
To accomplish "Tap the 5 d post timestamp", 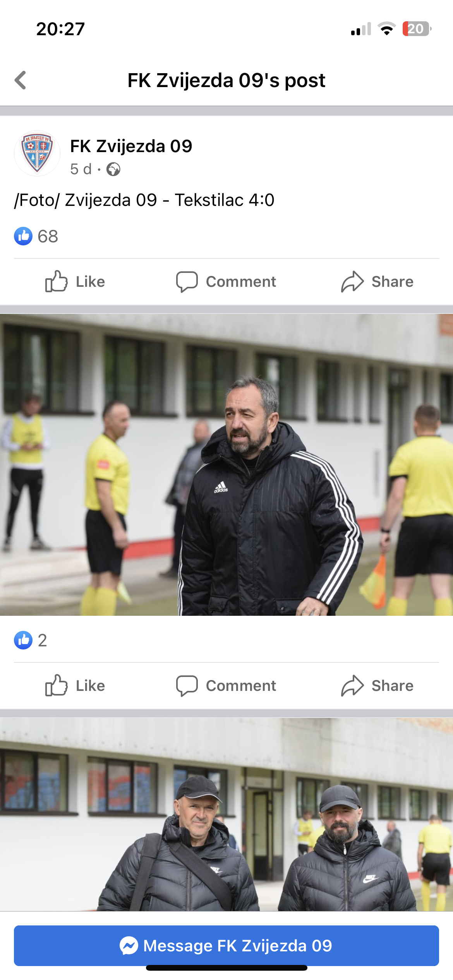I will (81, 169).
